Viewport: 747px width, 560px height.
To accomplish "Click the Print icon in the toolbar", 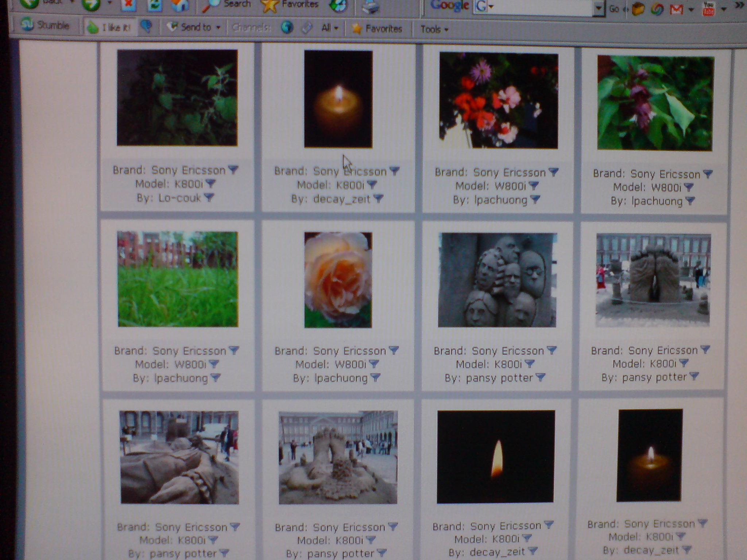I will tap(371, 6).
